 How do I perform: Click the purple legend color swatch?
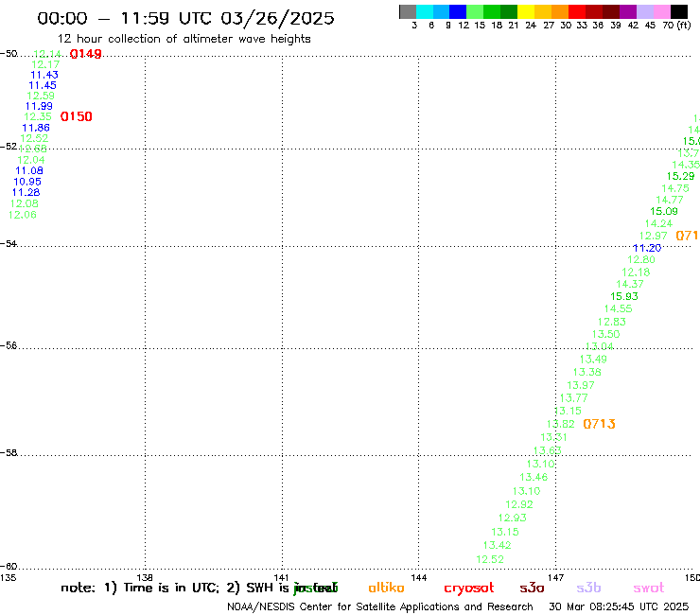(628, 11)
